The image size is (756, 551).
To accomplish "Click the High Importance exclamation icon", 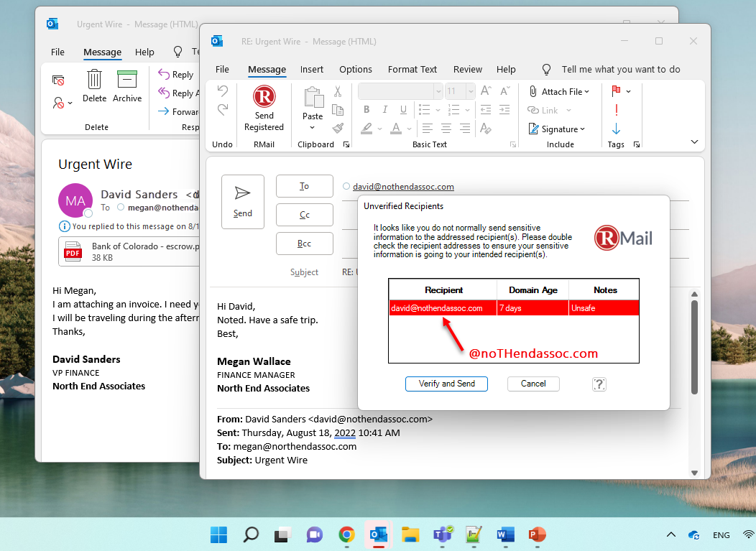I will coord(616,110).
